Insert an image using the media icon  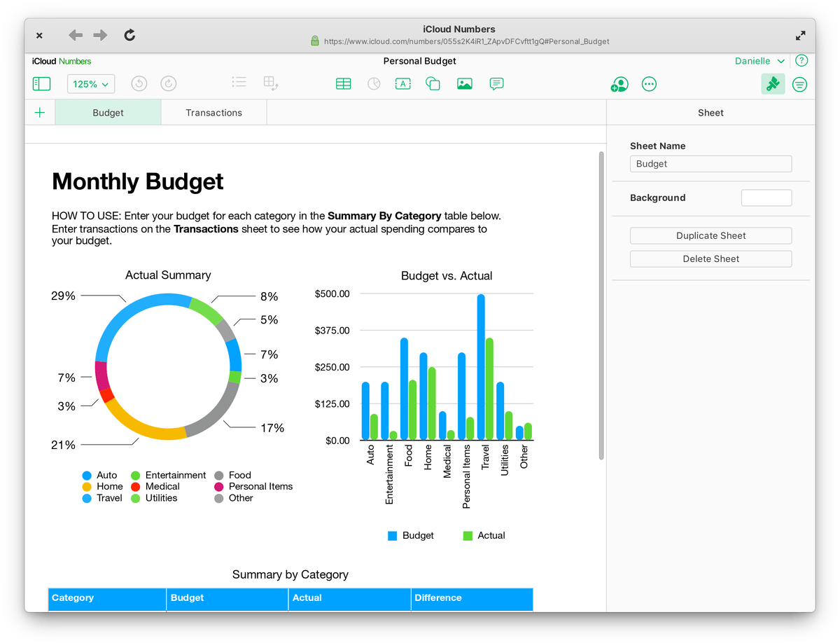pyautogui.click(x=465, y=84)
